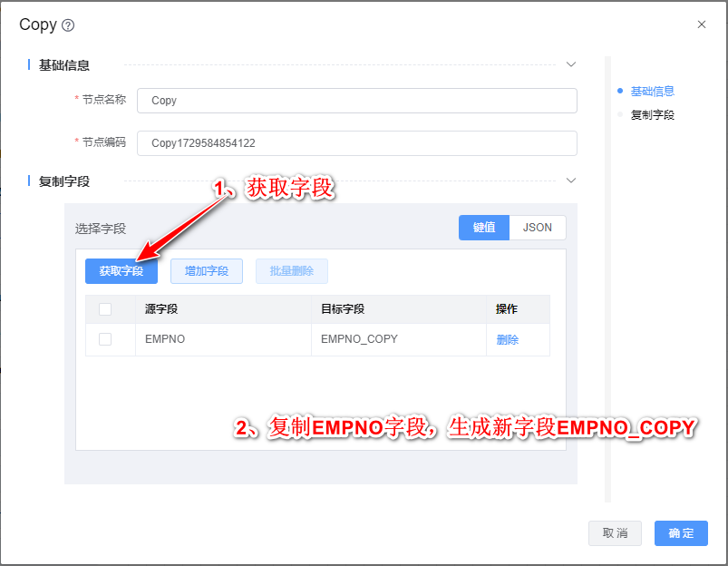Jump to 基础信息 in the anchor navigation
Screen dimensions: 728x566
(x=652, y=92)
